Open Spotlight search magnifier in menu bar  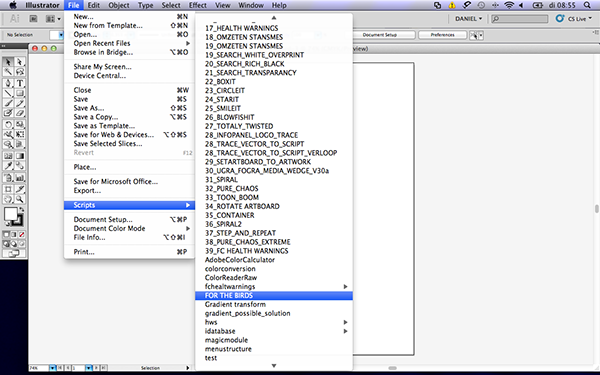[587, 5]
